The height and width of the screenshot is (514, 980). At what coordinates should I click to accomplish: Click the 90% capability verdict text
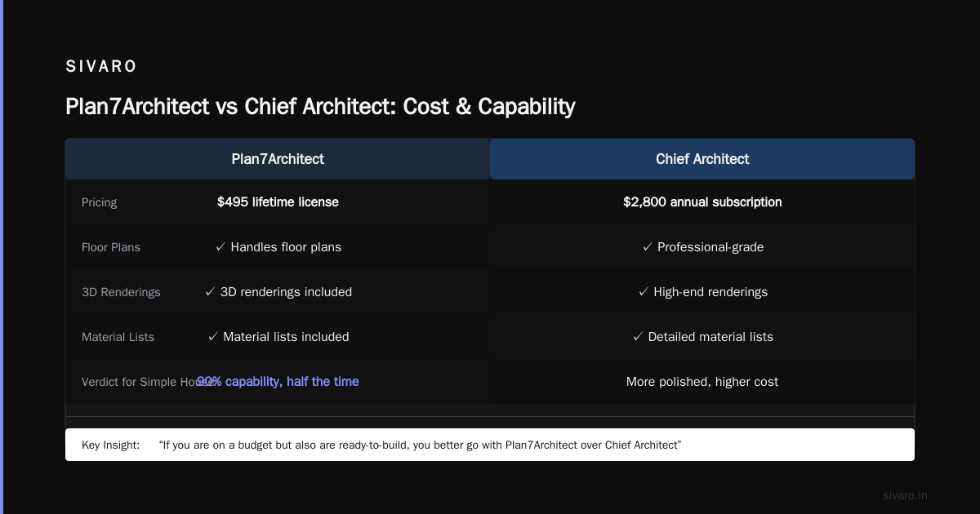[278, 381]
